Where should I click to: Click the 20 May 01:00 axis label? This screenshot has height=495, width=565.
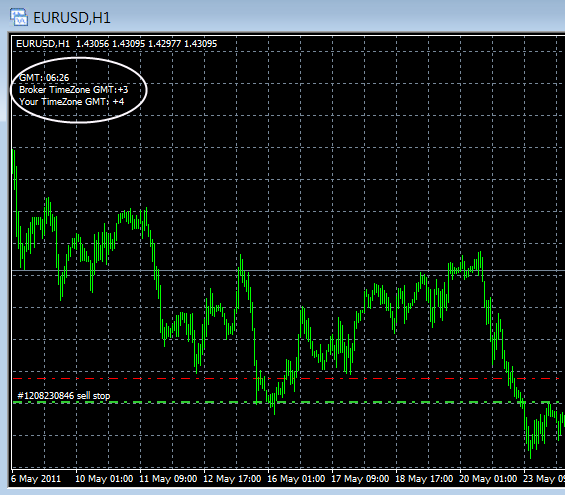click(x=488, y=479)
